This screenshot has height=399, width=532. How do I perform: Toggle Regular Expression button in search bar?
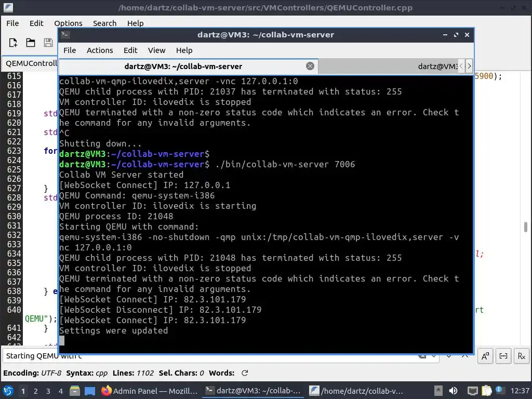(x=522, y=356)
